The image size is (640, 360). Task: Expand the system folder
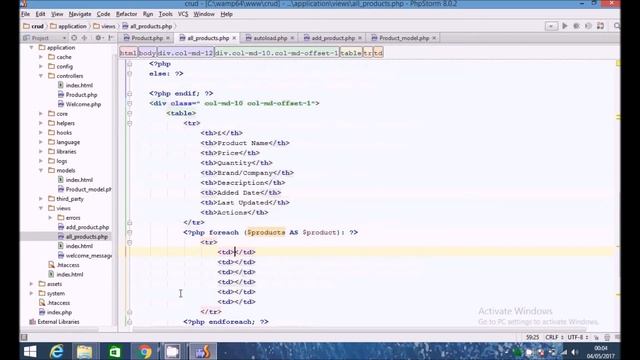(x=31, y=293)
